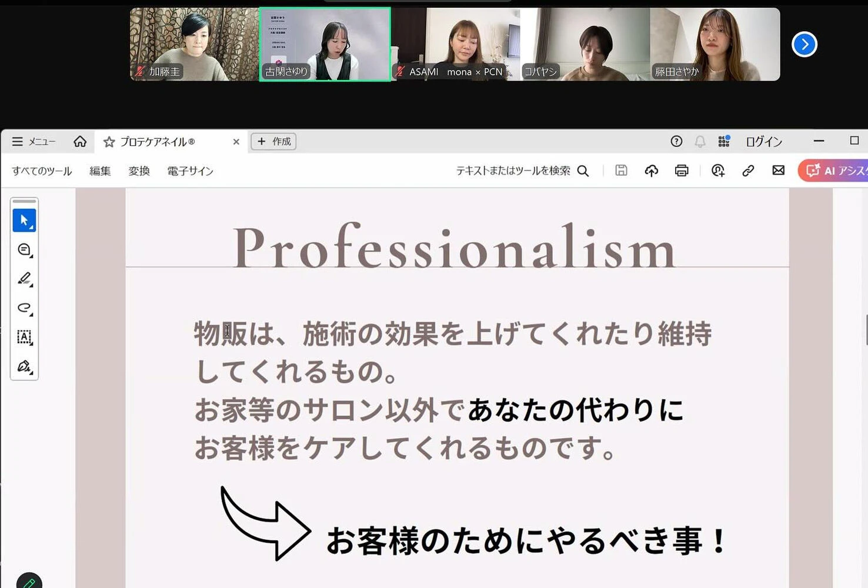This screenshot has width=868, height=588.
Task: Minimize the Acrobat window
Action: [819, 141]
